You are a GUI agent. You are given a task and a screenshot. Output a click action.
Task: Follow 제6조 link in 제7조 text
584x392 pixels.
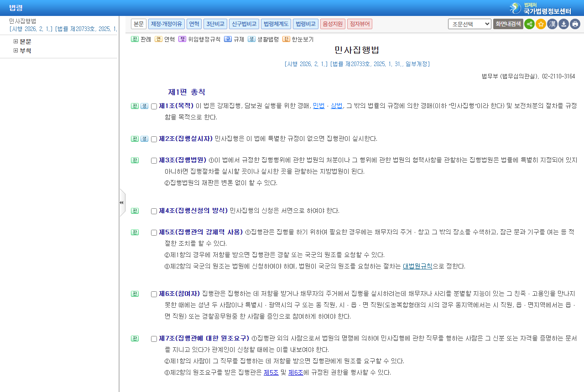296,372
